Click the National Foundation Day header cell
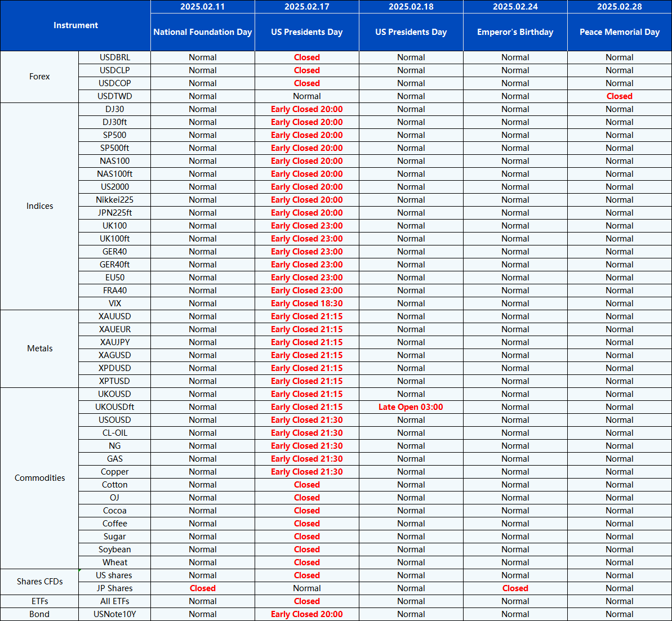672x621 pixels. (202, 32)
